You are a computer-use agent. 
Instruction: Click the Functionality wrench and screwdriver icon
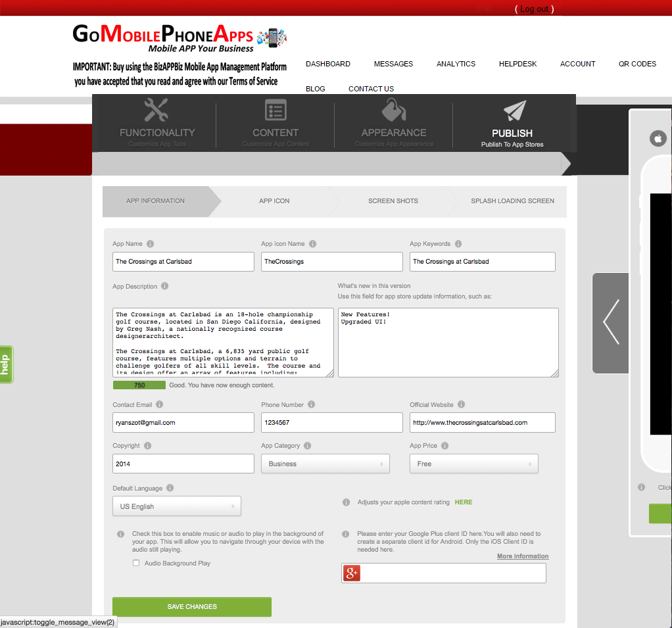(x=156, y=110)
